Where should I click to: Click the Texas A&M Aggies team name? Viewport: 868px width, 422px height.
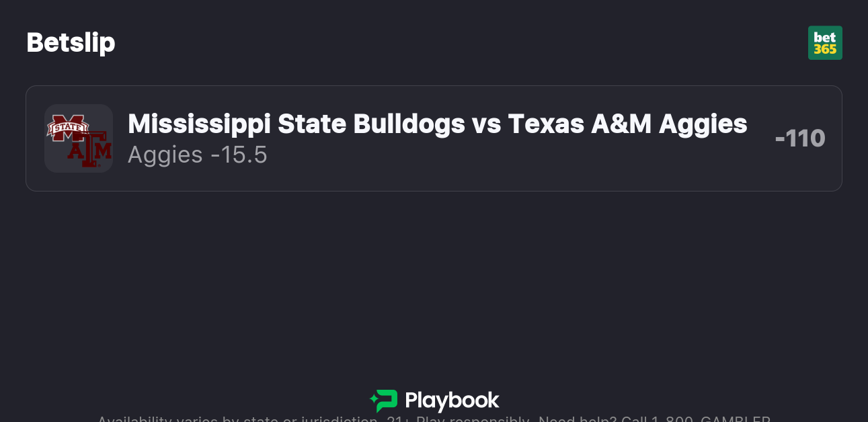click(627, 124)
